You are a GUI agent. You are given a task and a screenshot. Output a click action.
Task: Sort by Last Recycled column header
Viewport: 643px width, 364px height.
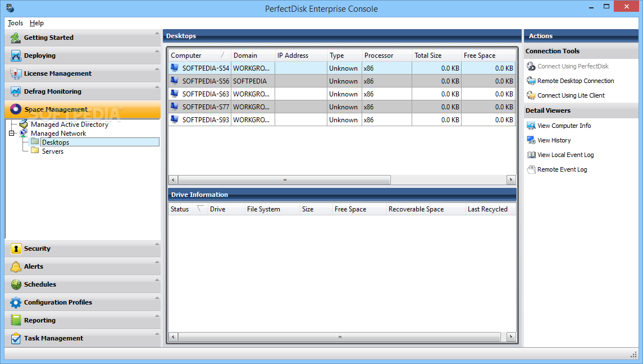(490, 209)
